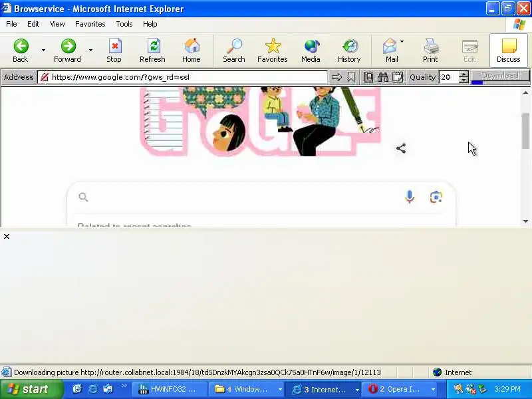This screenshot has height=399, width=532.
Task: Stop loading the page
Action: (114, 51)
